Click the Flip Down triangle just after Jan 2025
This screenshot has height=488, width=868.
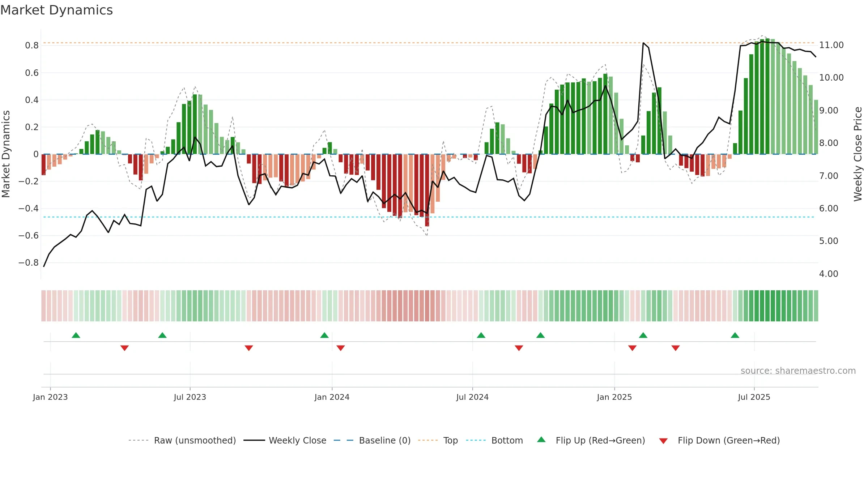coord(633,348)
